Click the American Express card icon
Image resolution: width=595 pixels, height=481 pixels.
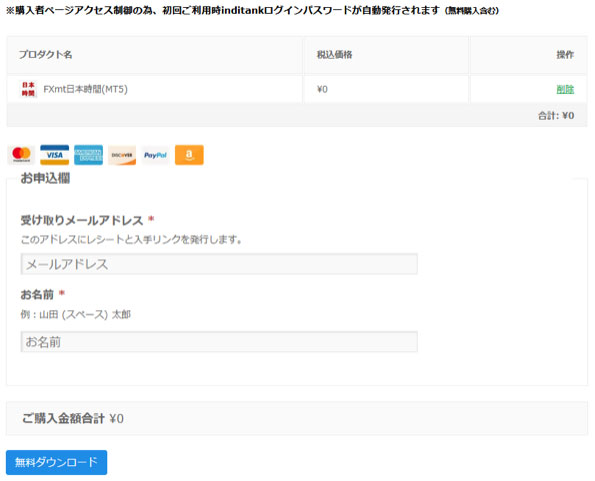coord(88,155)
